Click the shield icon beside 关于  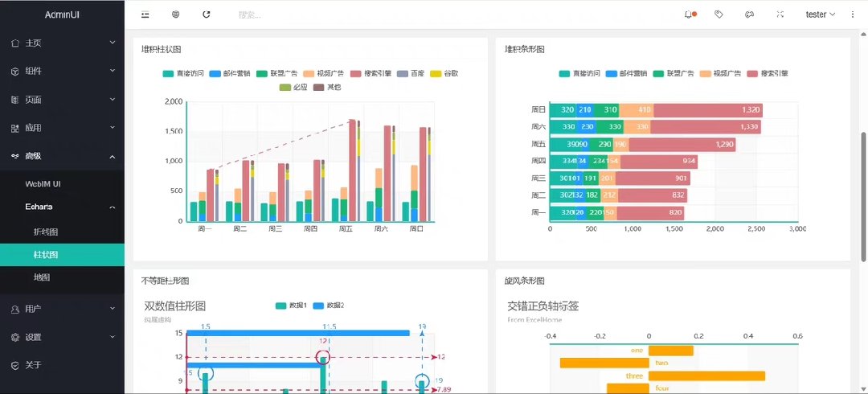pyautogui.click(x=15, y=365)
